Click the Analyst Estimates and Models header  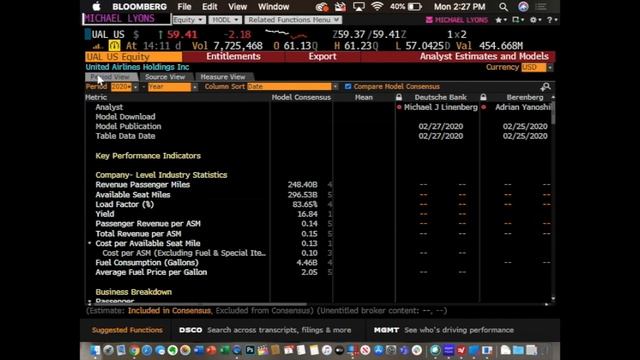pos(484,56)
